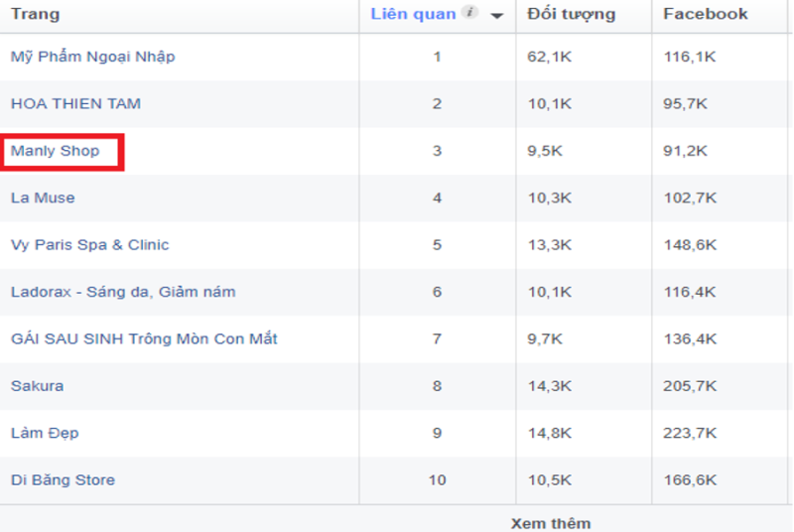Select the Facebook column header
The image size is (794, 532).
click(706, 14)
